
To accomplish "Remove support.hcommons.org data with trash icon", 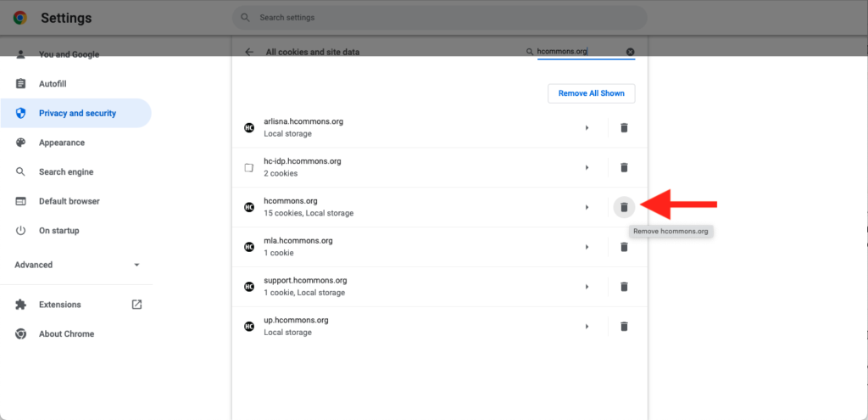I will [624, 287].
